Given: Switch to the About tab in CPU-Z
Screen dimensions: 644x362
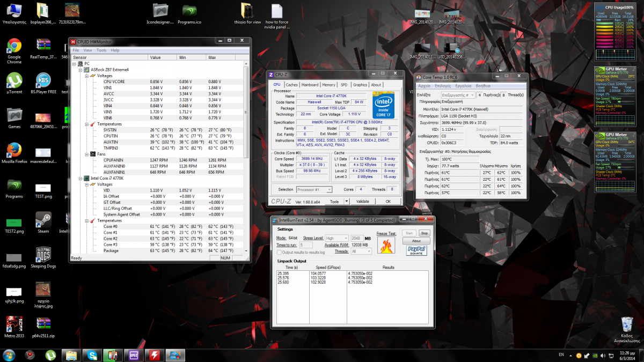Looking at the screenshot, I should (x=376, y=85).
